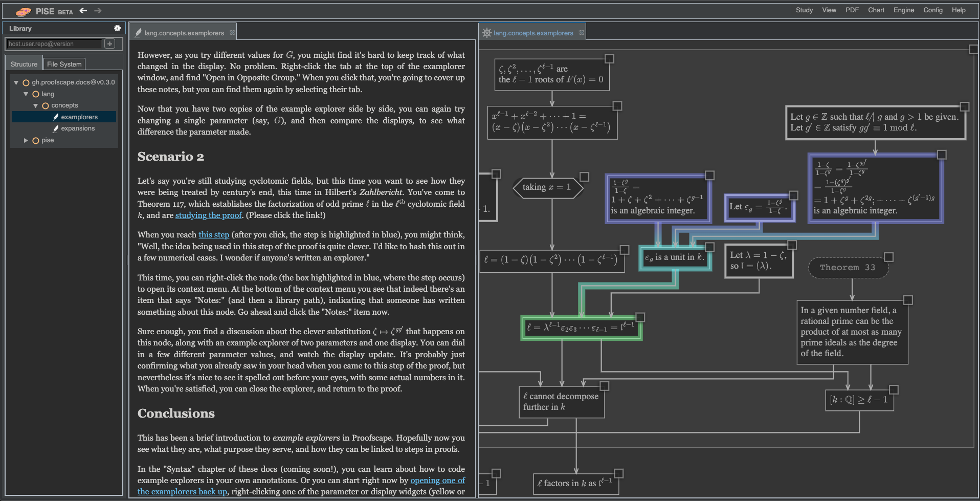Click the concepts folder circle icon
The height and width of the screenshot is (501, 980).
(x=46, y=106)
